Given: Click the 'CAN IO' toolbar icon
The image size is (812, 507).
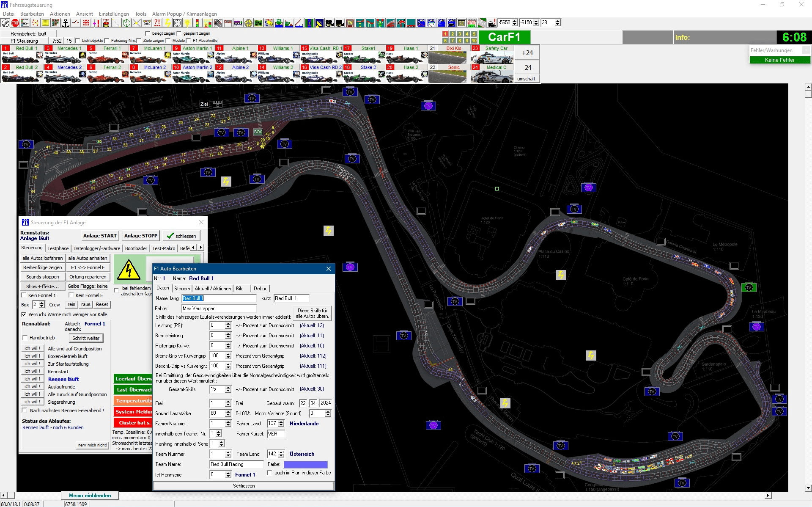Looking at the screenshot, I should point(421,23).
